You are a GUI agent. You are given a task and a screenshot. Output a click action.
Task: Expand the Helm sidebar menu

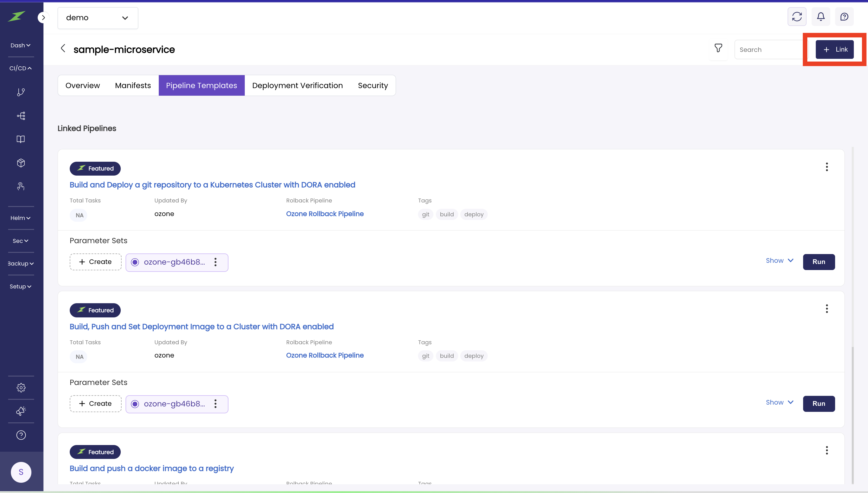20,218
